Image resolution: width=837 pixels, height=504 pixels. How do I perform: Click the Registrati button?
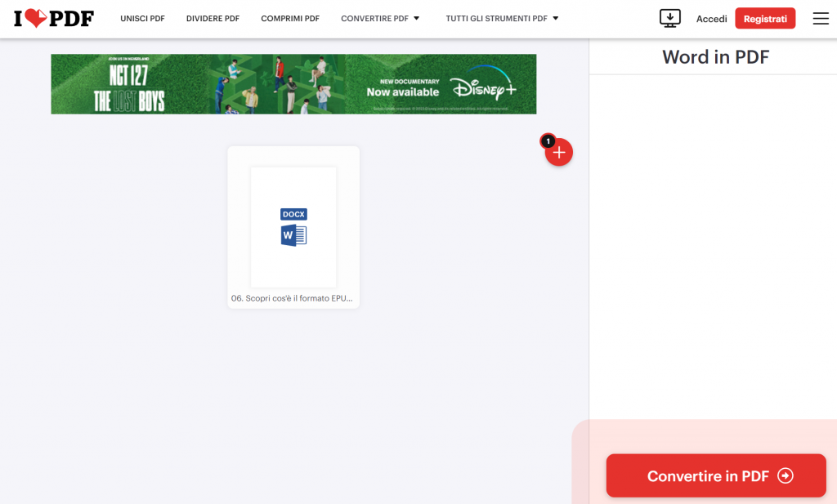(765, 18)
